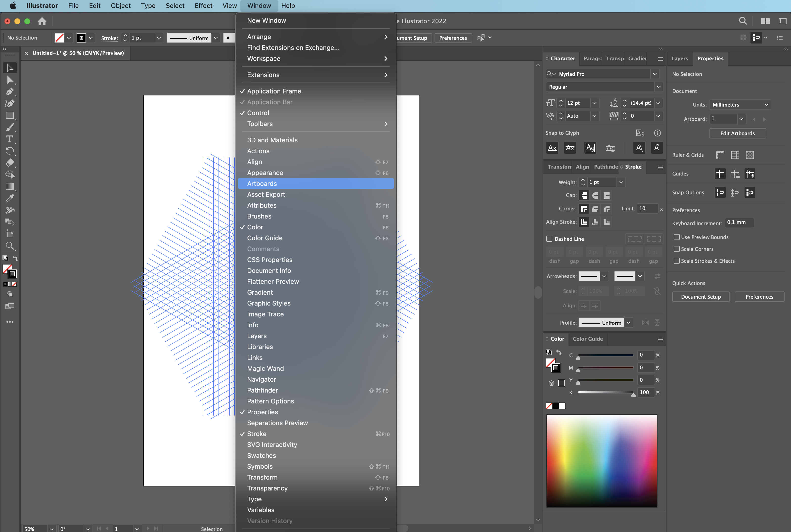The image size is (791, 532).
Task: Select the Paintbrush tool
Action: coord(9,127)
